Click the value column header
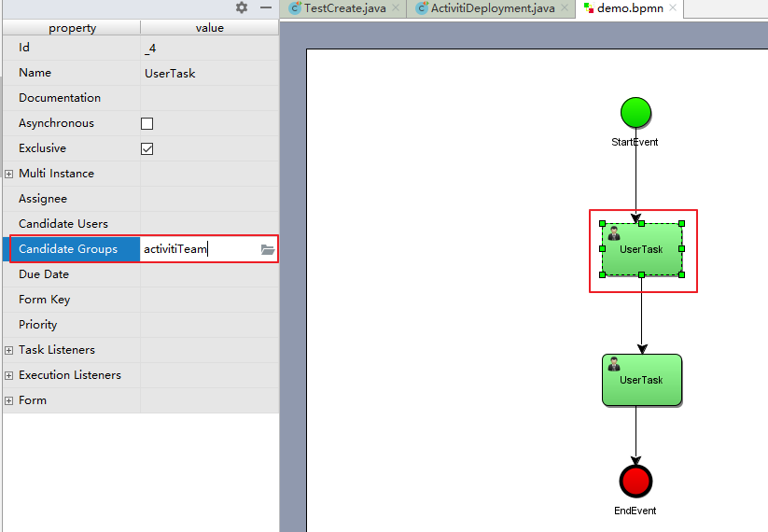Image resolution: width=768 pixels, height=532 pixels. 210,28
